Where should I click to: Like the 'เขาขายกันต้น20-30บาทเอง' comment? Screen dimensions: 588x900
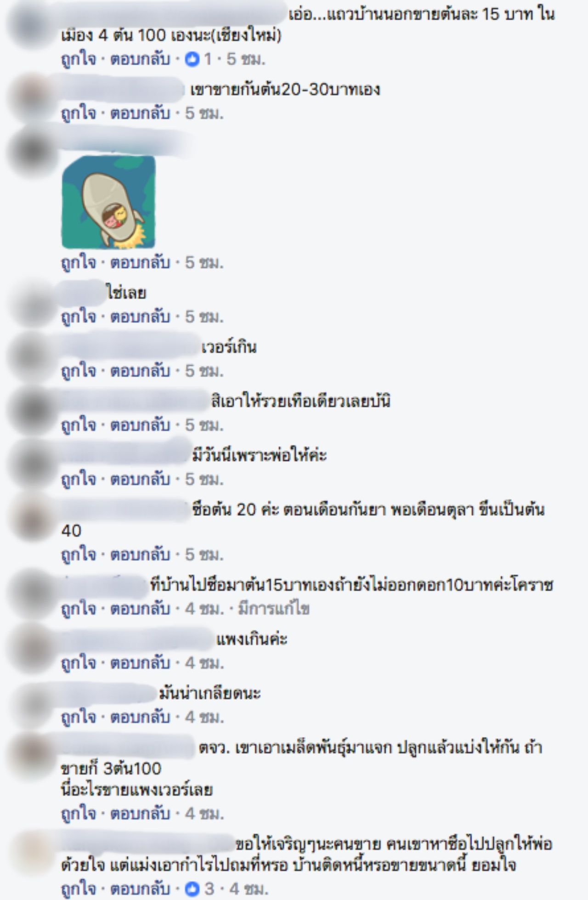click(79, 114)
